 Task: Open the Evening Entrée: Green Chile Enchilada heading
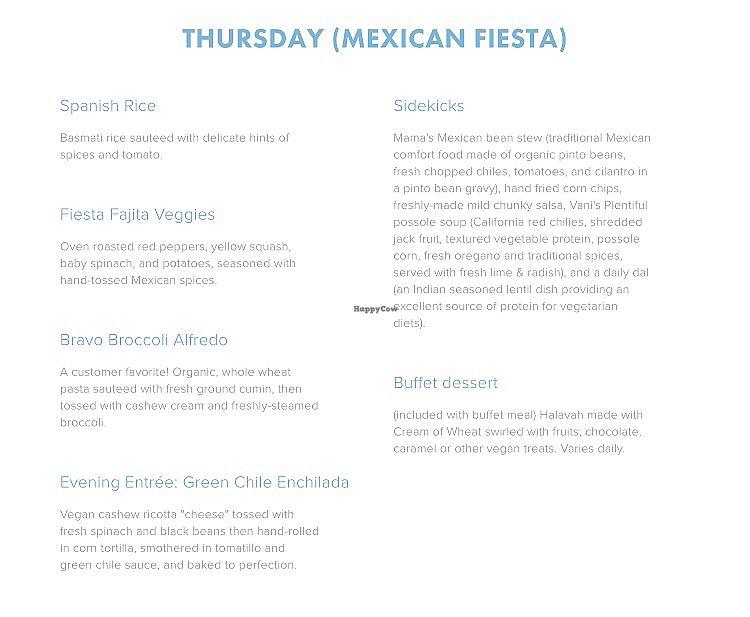click(204, 482)
